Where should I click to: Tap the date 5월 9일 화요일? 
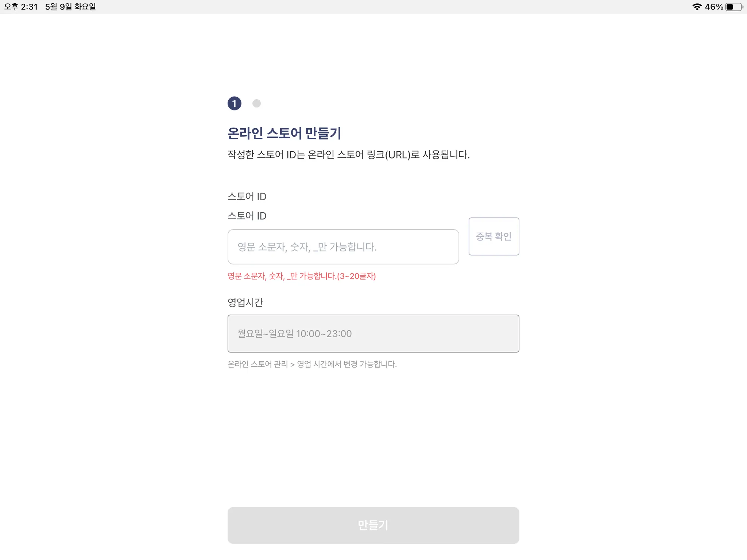[x=70, y=7]
